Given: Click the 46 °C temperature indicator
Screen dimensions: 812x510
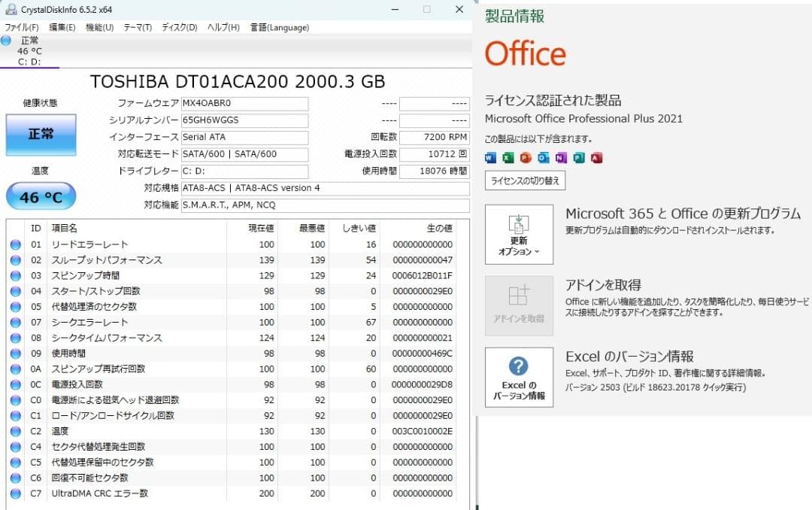Looking at the screenshot, I should coord(41,196).
